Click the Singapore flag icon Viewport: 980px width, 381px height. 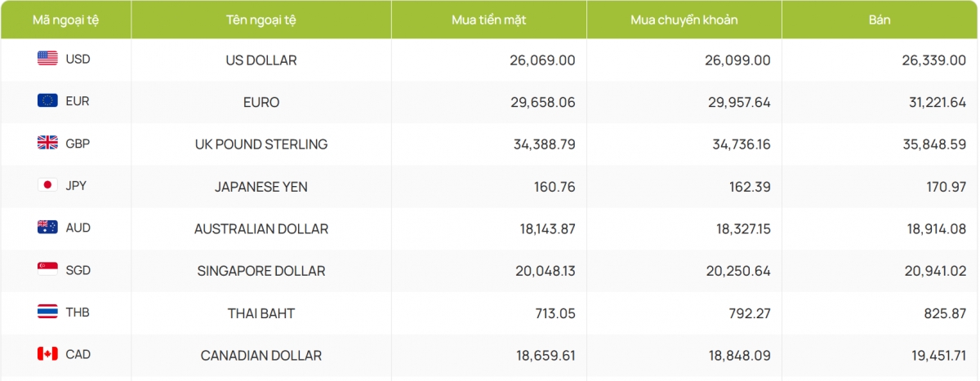click(x=47, y=269)
